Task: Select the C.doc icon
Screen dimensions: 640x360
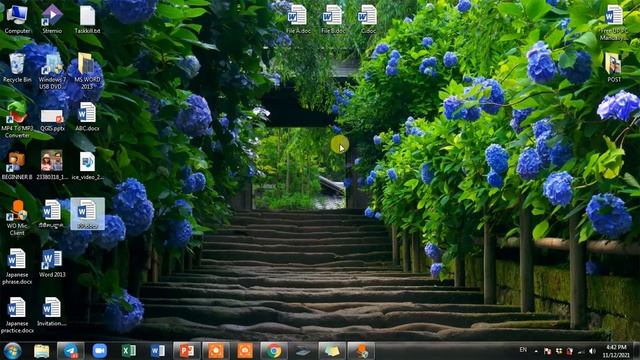Action: coord(368,19)
